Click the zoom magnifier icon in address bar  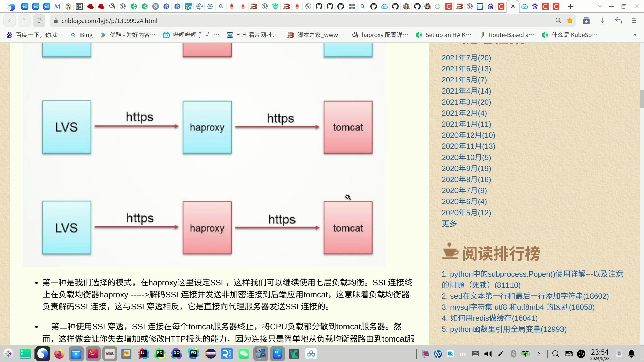558,21
